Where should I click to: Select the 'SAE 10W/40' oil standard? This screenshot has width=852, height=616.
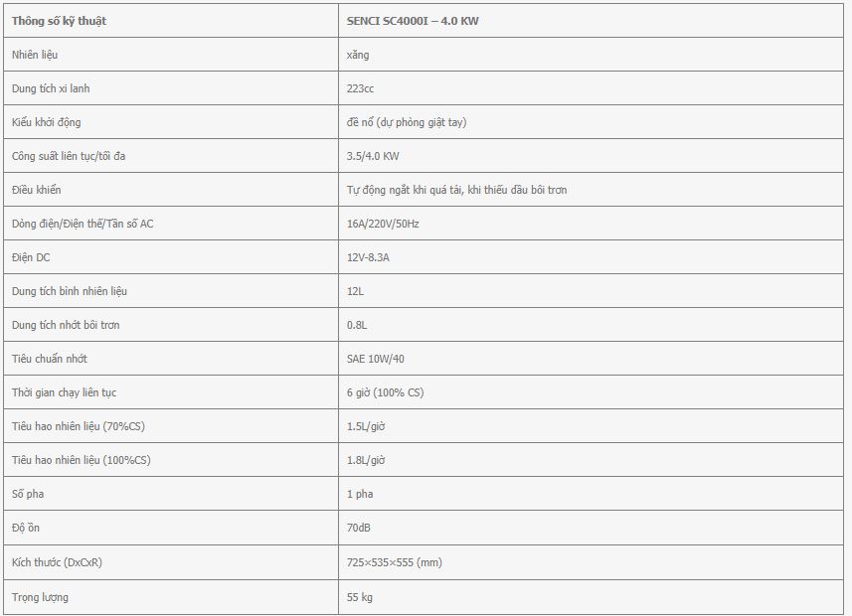(376, 359)
